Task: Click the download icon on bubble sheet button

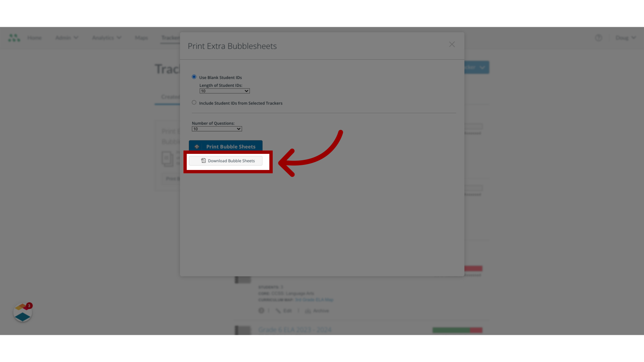Action: pyautogui.click(x=204, y=161)
